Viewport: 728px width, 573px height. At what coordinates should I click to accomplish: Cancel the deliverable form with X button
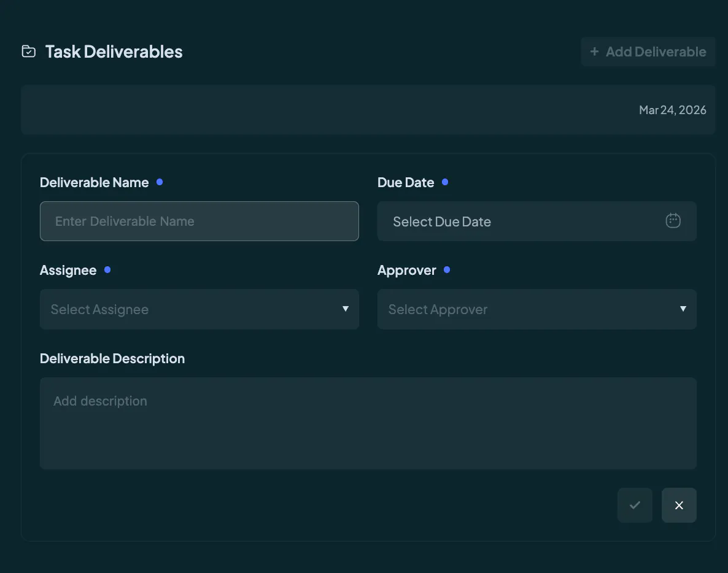click(679, 505)
